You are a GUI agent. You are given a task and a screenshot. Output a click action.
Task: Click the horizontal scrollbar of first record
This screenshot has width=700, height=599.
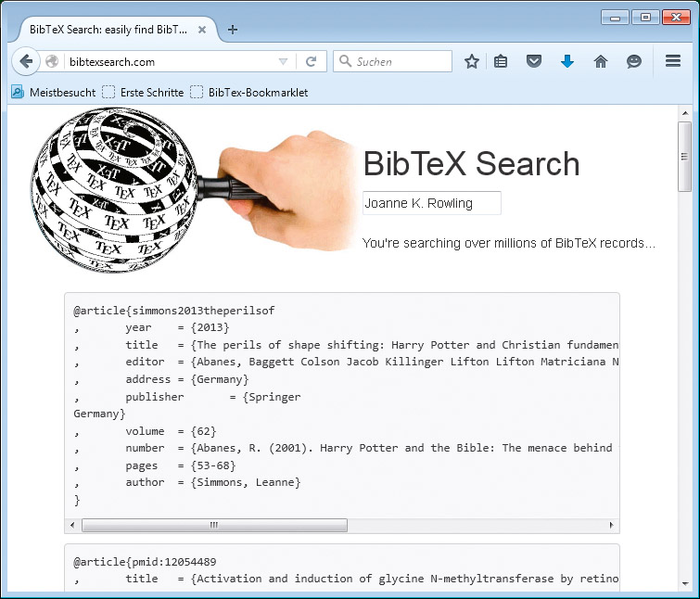(214, 526)
